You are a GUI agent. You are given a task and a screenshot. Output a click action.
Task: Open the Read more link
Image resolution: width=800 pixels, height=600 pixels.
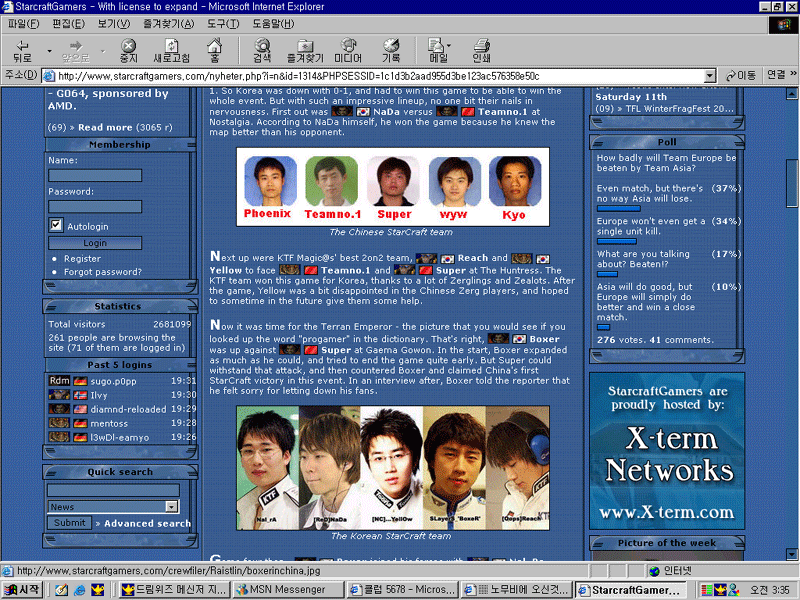pyautogui.click(x=105, y=128)
